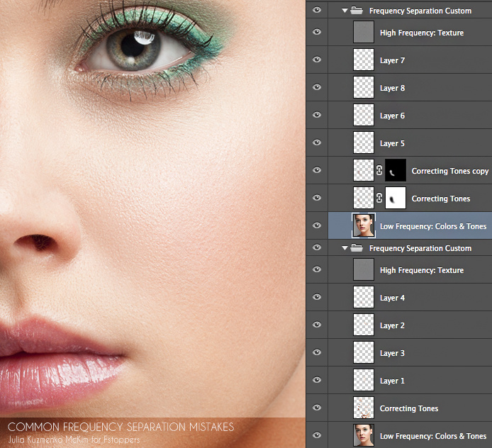Screen dimensions: 492x448
Task: Toggle eye of highlighted Low Frequency layer
Action: point(317,225)
